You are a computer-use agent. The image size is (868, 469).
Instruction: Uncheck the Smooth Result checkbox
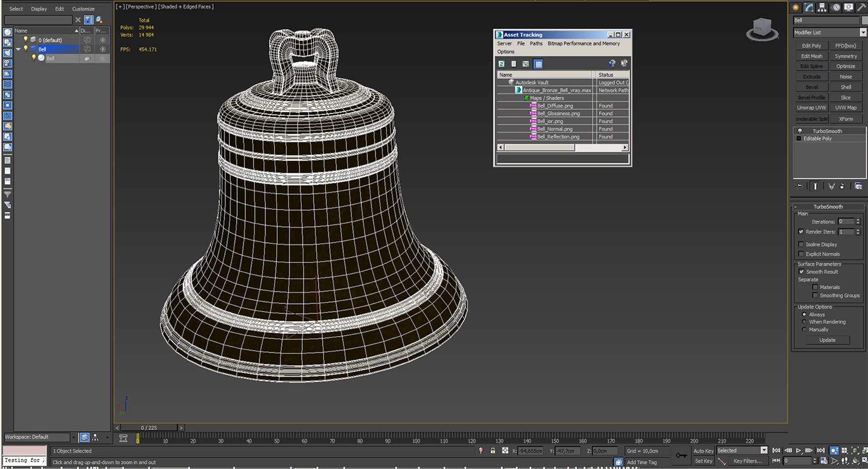point(802,272)
